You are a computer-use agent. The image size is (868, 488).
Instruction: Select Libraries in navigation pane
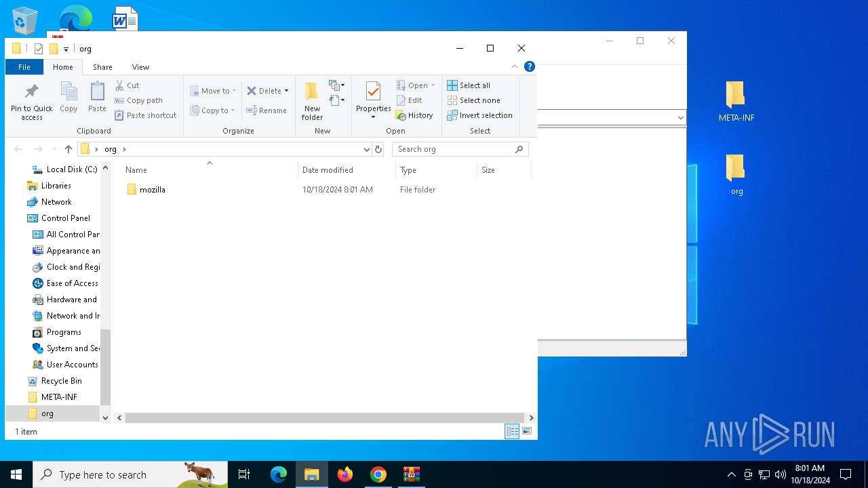click(49, 186)
